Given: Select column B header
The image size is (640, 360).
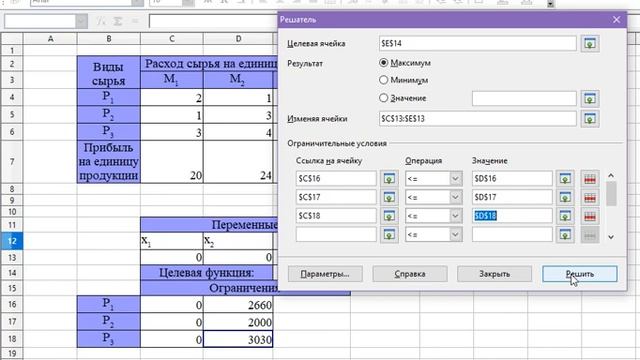Looking at the screenshot, I should point(109,39).
